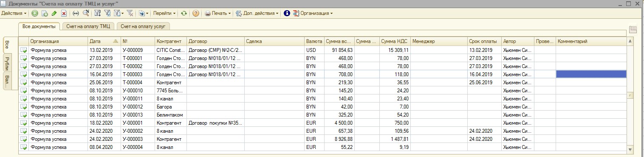Click posted-document icon of bottom row У-000004

coord(24,147)
